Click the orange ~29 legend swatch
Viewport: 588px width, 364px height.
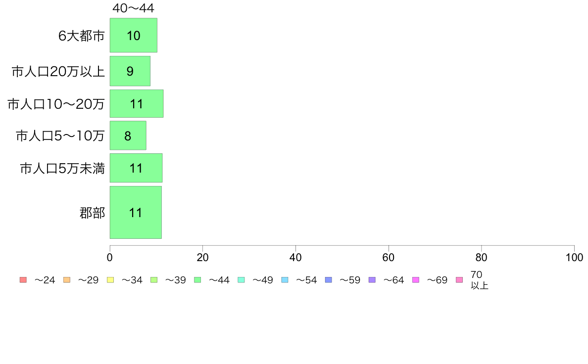click(67, 280)
